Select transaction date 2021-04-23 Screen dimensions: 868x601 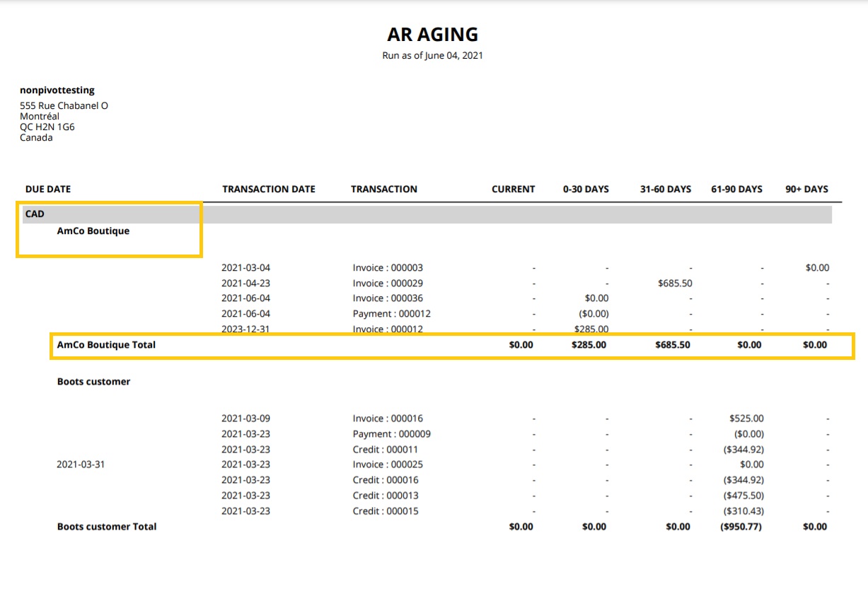click(x=246, y=283)
